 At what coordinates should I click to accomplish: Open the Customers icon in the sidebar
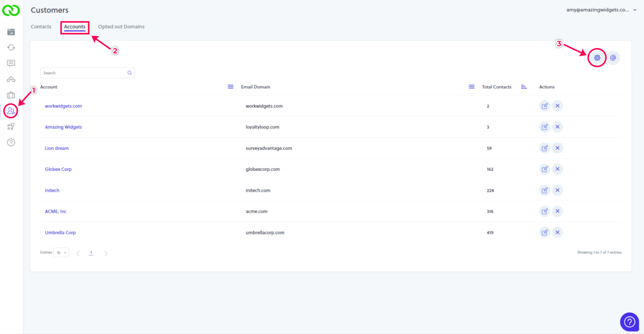11,111
